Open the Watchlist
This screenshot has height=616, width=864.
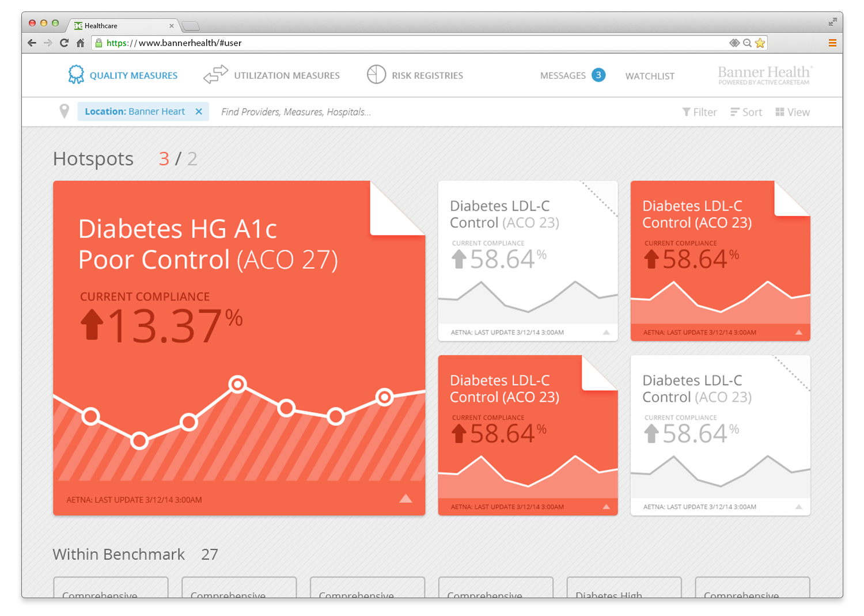click(x=650, y=76)
